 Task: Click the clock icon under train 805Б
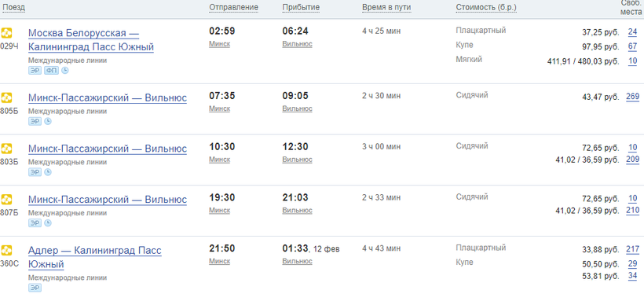click(x=48, y=121)
